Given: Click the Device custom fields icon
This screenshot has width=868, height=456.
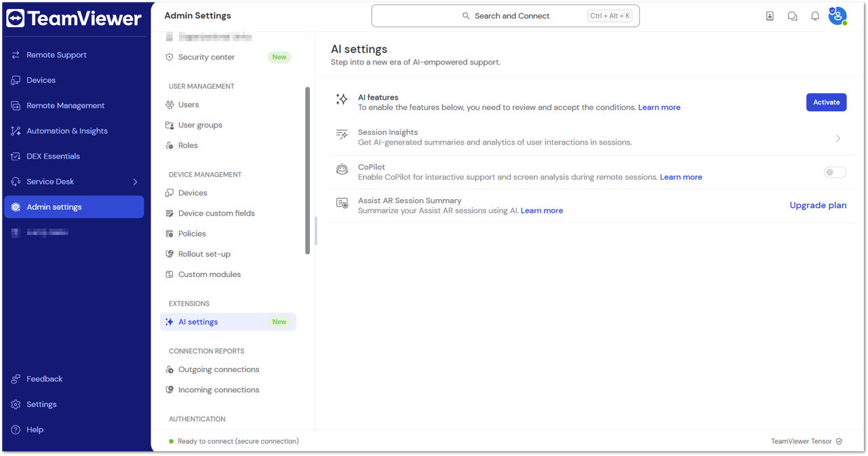Looking at the screenshot, I should click(x=170, y=213).
